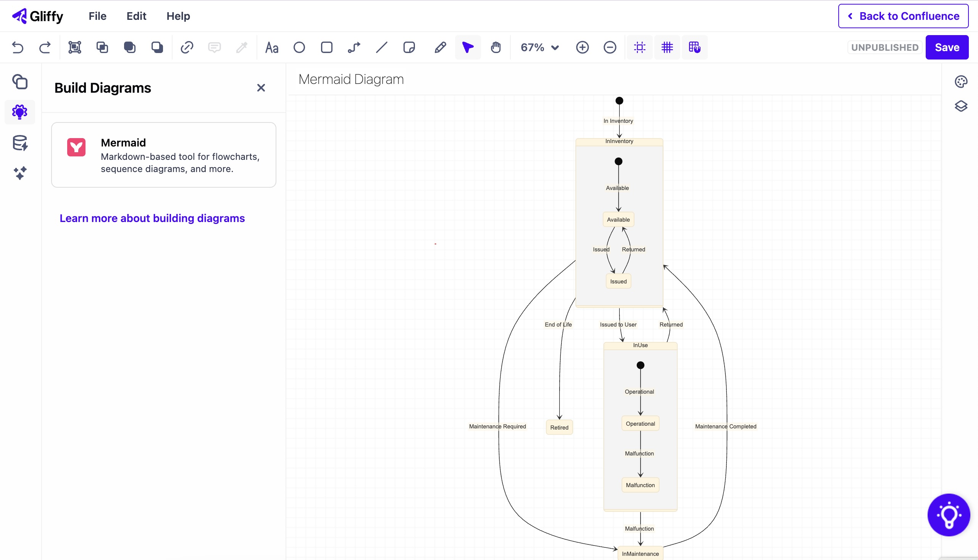Open the File menu

(97, 16)
